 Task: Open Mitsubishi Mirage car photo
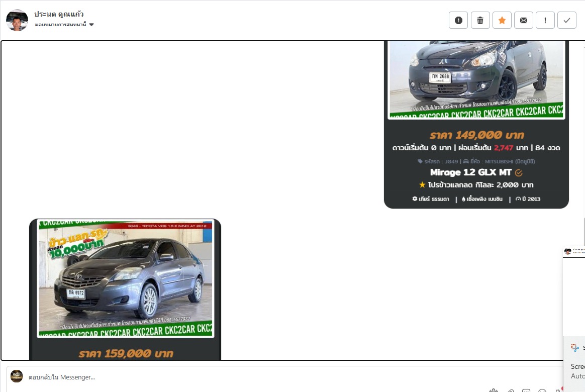coord(476,79)
